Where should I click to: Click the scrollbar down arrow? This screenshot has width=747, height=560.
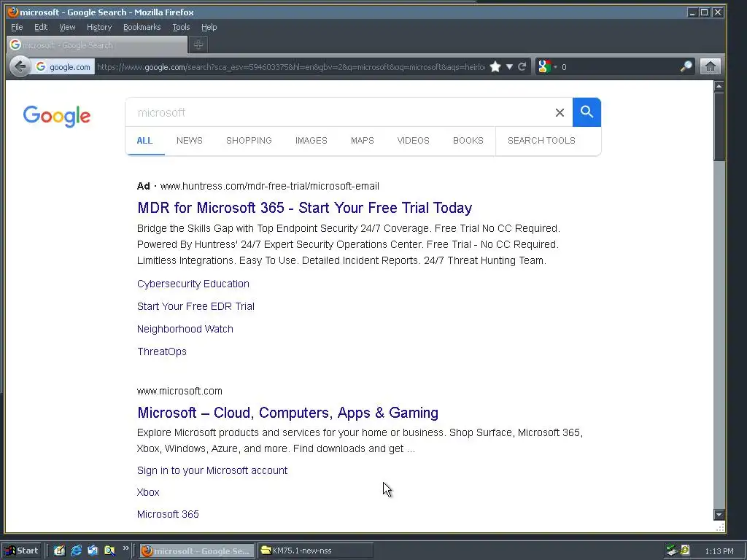point(719,514)
